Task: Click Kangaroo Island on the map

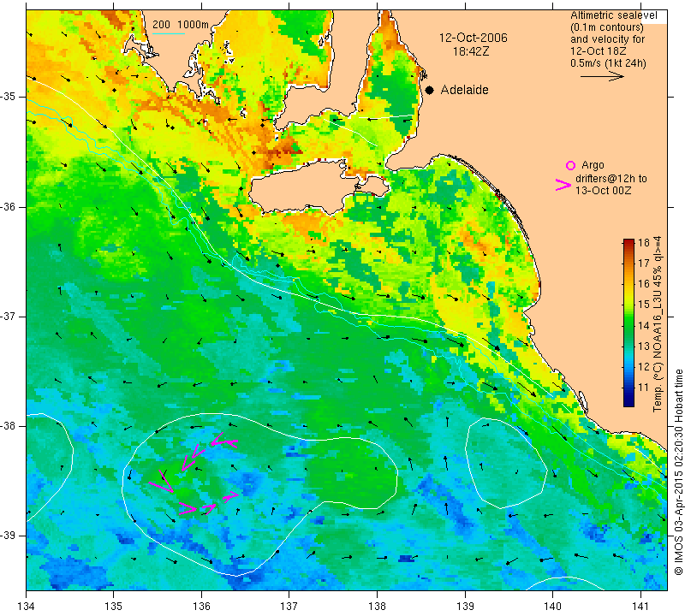Action: (306, 187)
